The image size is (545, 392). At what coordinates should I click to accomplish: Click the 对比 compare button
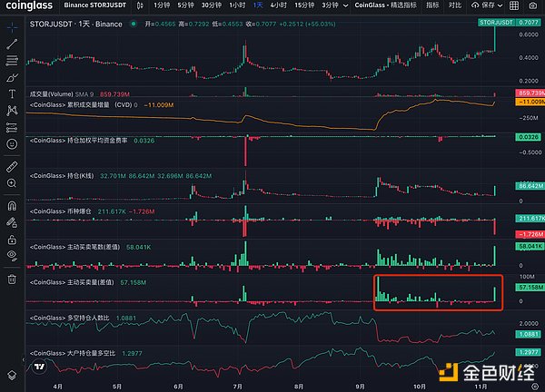(x=454, y=5)
